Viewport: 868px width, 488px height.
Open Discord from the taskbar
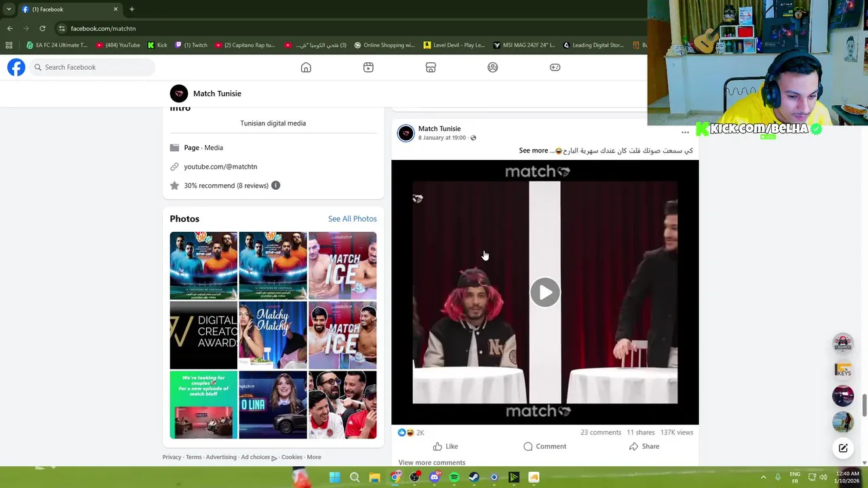435,477
